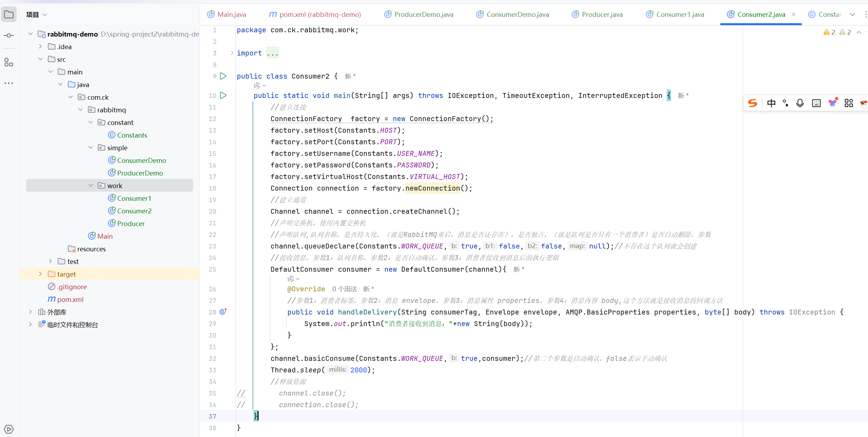Toggle Chinese input mode on the IME bar

tap(771, 103)
